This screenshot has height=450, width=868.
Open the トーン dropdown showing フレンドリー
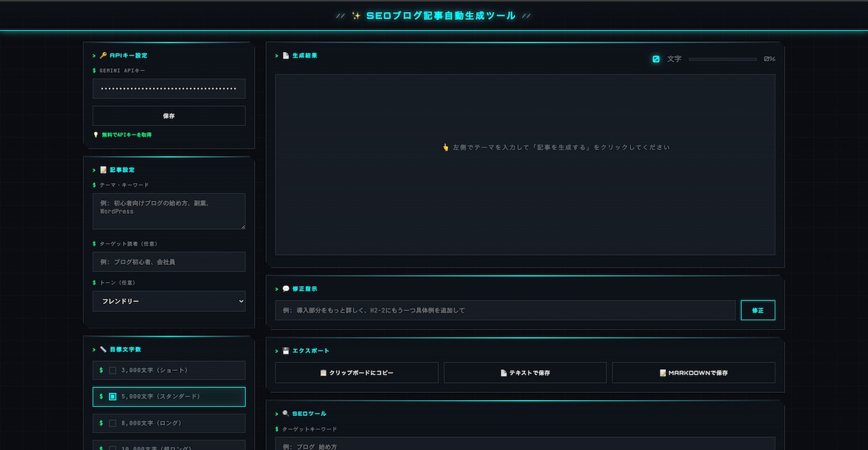169,301
